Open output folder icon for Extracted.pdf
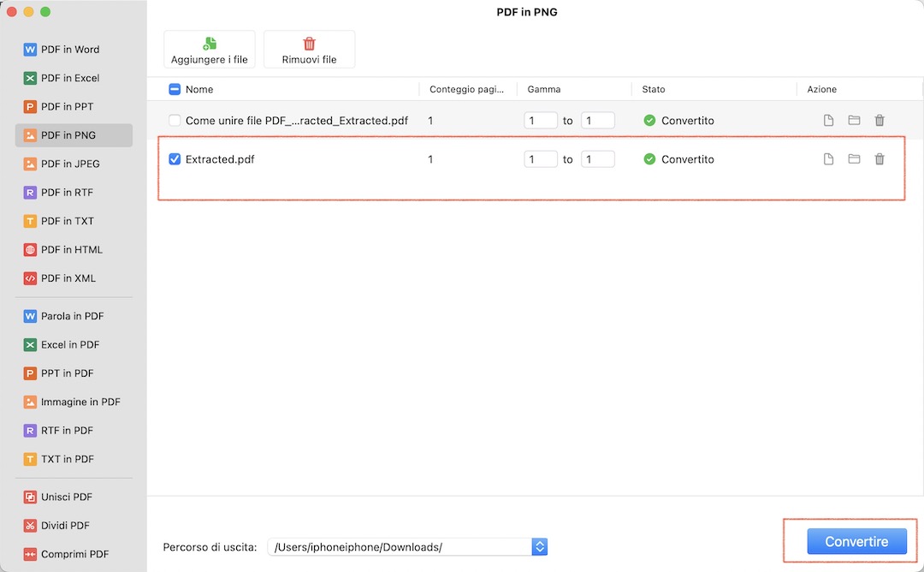Image resolution: width=924 pixels, height=572 pixels. [854, 159]
